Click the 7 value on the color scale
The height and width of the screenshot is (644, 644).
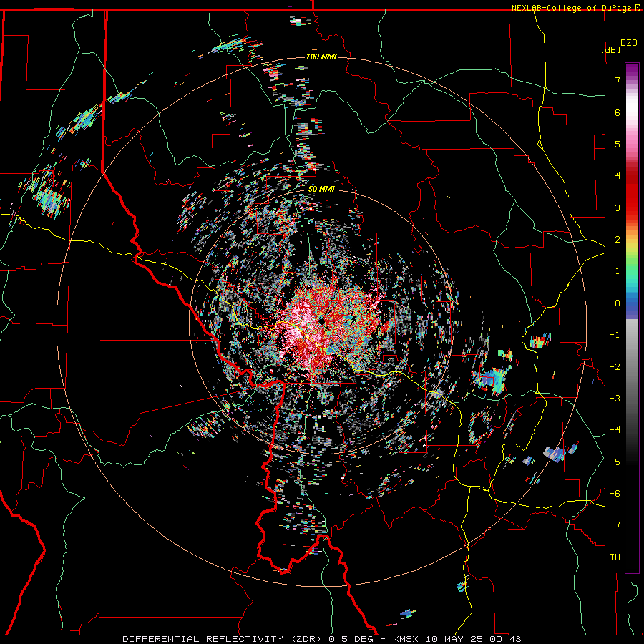(x=618, y=80)
